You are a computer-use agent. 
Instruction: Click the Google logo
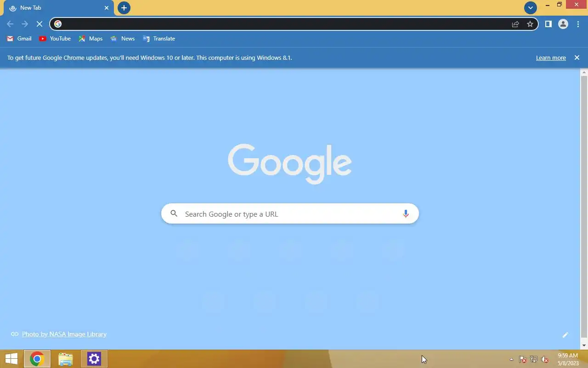[290, 164]
